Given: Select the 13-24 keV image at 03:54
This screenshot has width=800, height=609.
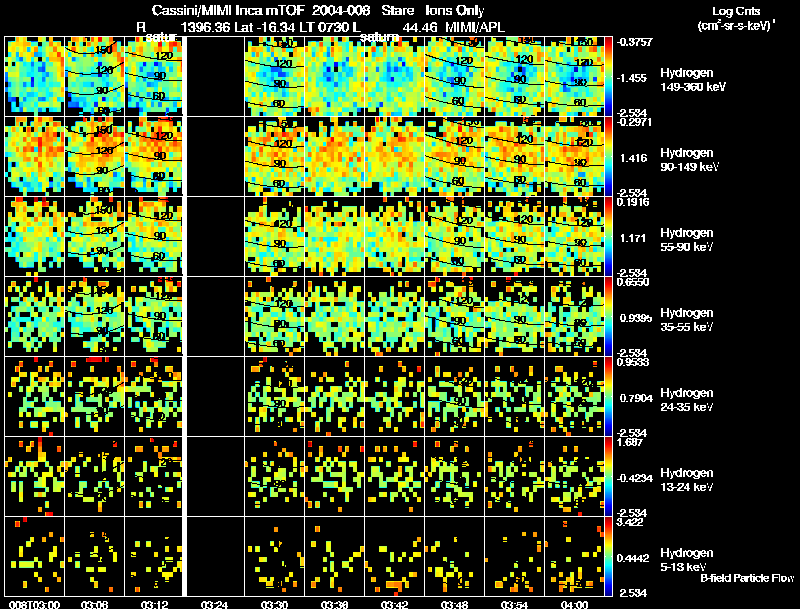Looking at the screenshot, I should pyautogui.click(x=515, y=476).
